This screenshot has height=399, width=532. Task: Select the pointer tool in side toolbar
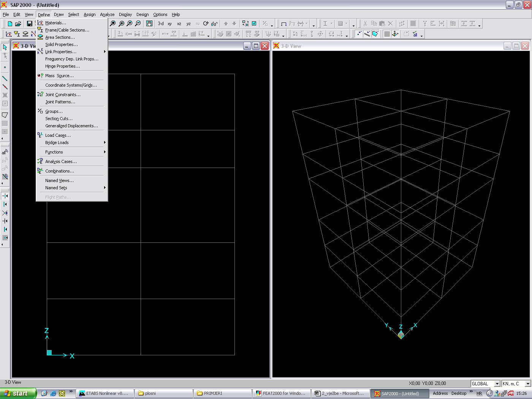click(5, 47)
